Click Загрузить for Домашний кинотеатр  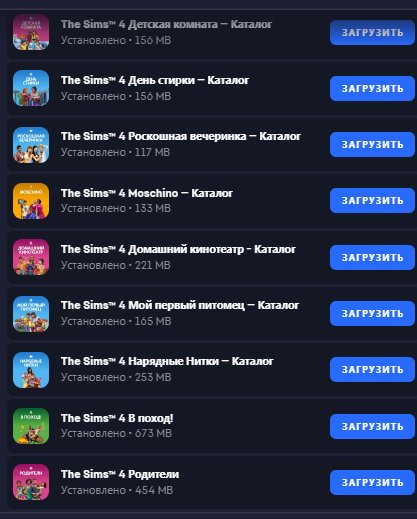[372, 257]
